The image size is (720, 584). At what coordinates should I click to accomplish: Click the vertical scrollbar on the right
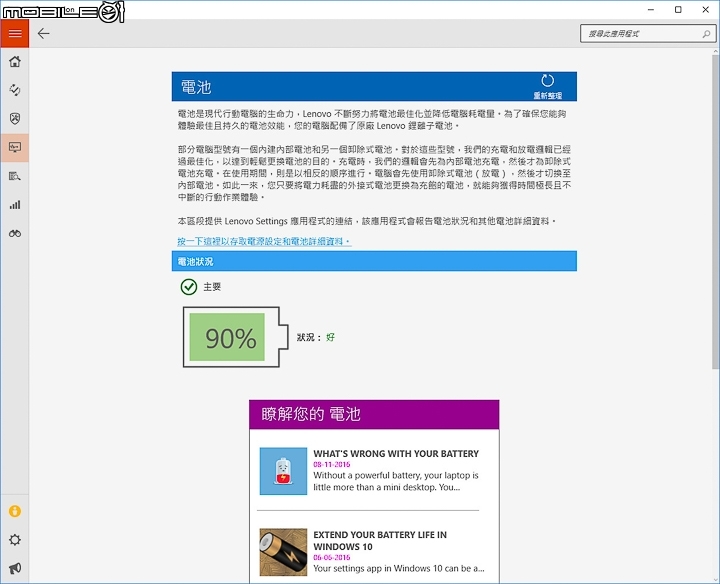(715, 211)
